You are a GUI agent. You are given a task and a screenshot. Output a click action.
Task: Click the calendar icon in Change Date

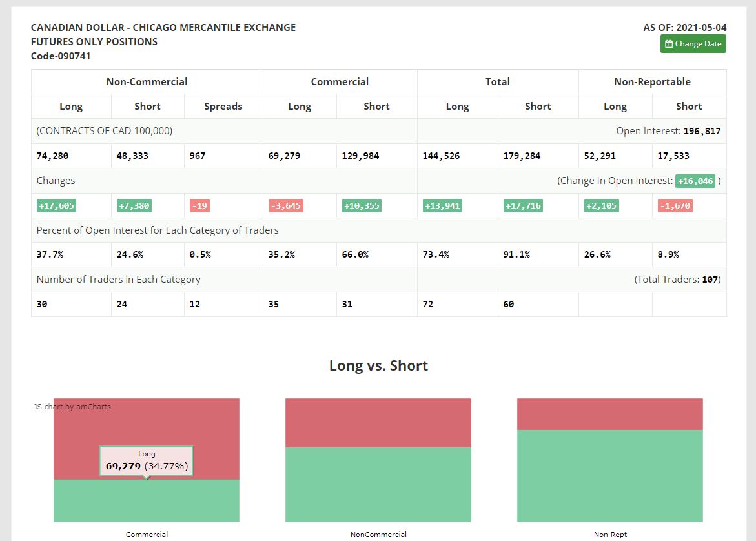pos(669,44)
